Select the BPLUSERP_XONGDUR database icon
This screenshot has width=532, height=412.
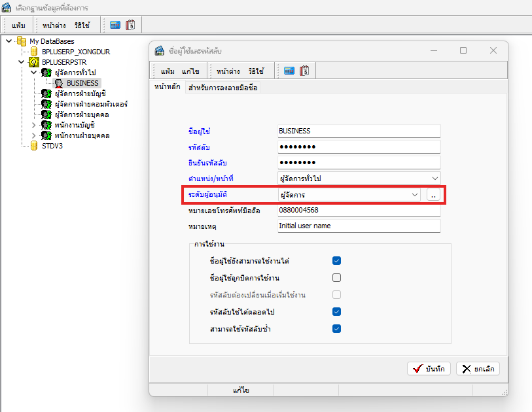click(x=34, y=52)
